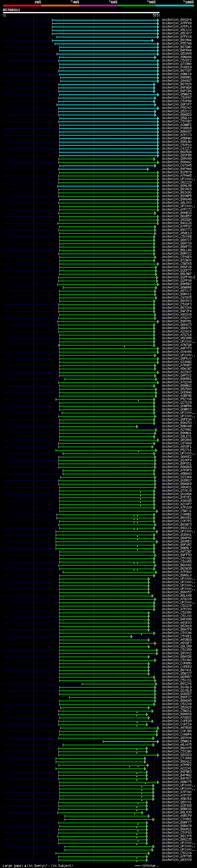Select UniRef100_P55747 hit label
Screen dimensions: 197x868
[176, 108]
